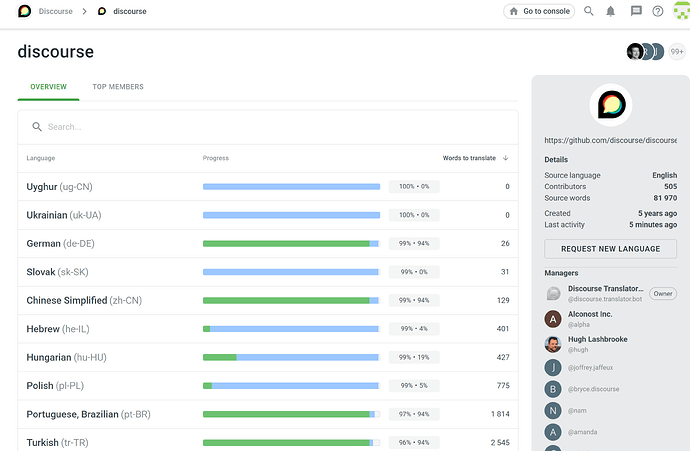
Task: Click the search icon in the language search box
Action: coord(37,127)
